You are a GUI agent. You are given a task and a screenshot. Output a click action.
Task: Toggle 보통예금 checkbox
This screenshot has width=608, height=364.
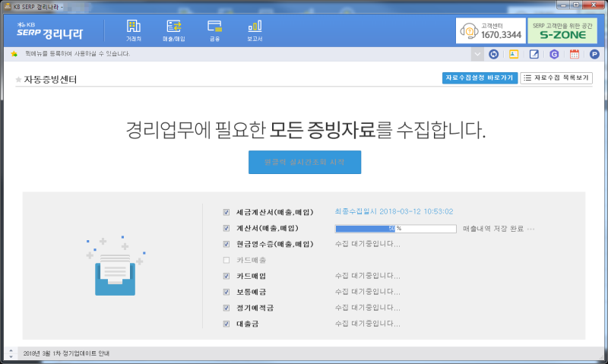tap(226, 292)
